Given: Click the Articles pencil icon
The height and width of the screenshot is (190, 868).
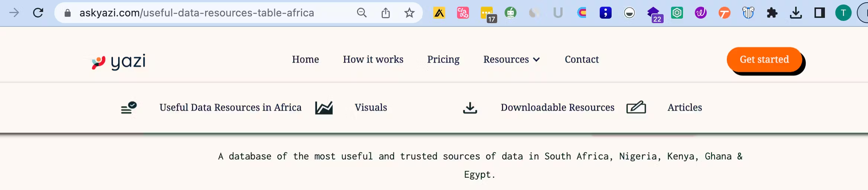Looking at the screenshot, I should pos(636,108).
